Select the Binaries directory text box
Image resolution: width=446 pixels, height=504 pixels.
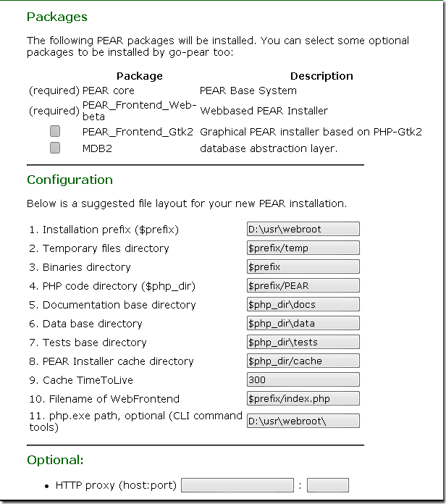pos(303,267)
